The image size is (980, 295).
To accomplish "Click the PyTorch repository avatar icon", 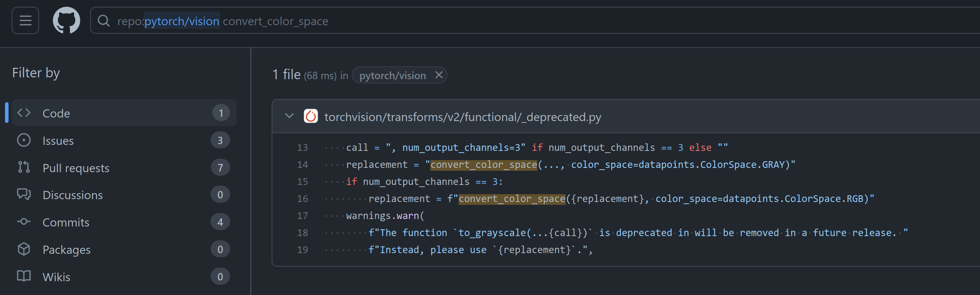I will [x=311, y=116].
